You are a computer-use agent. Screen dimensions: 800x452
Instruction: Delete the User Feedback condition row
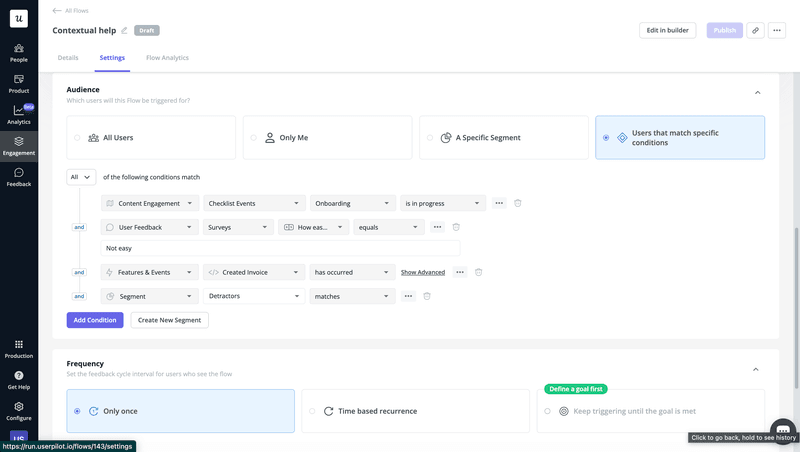tap(456, 227)
